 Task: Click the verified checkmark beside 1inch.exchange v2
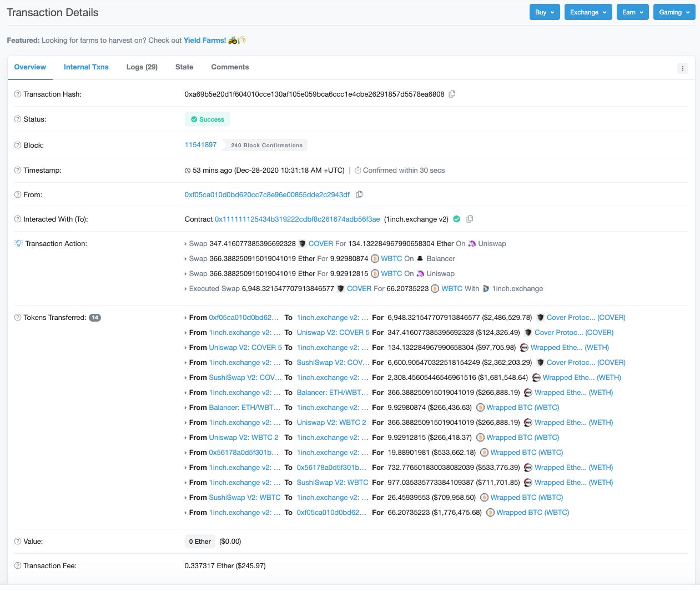pyautogui.click(x=456, y=219)
